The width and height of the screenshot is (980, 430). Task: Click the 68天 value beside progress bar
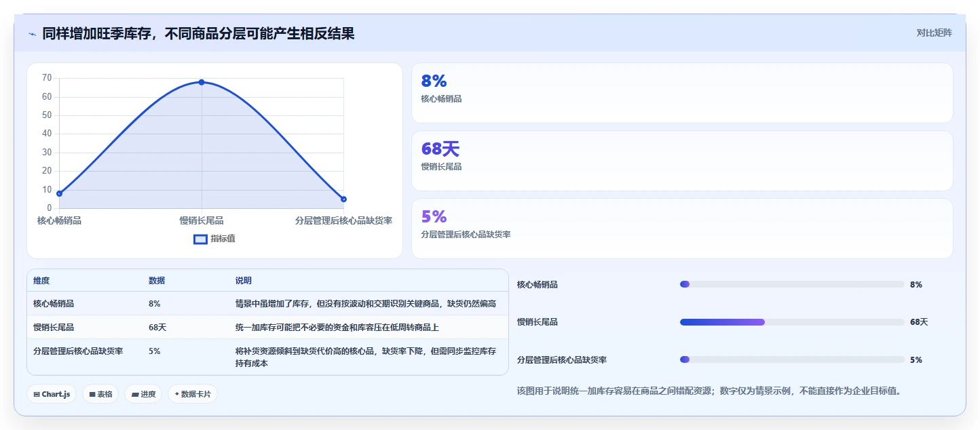[x=919, y=322]
